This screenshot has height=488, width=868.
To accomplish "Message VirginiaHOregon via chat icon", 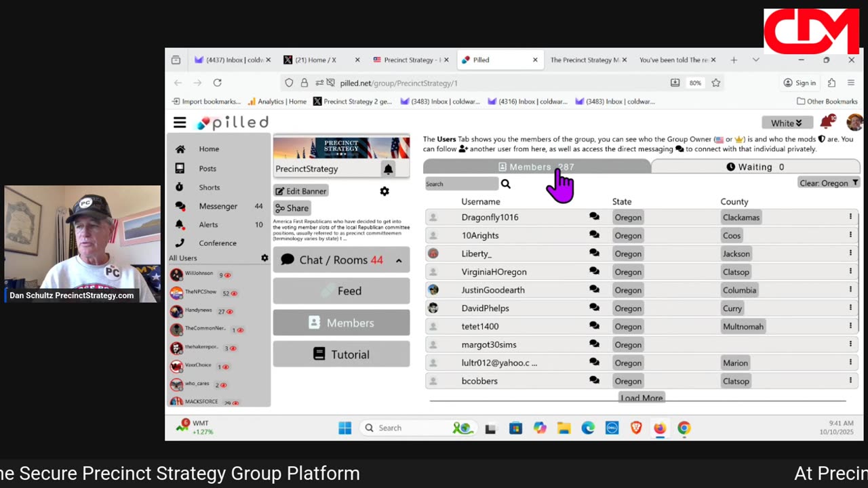I will coord(594,271).
